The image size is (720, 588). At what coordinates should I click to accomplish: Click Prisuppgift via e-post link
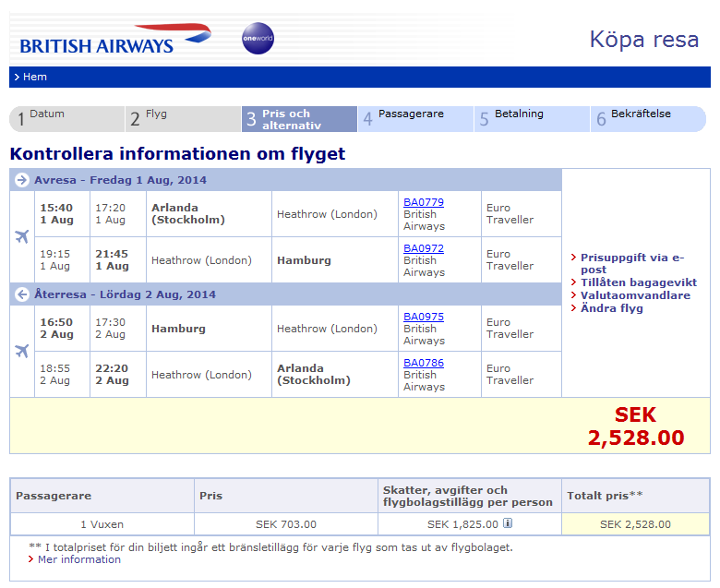[632, 263]
